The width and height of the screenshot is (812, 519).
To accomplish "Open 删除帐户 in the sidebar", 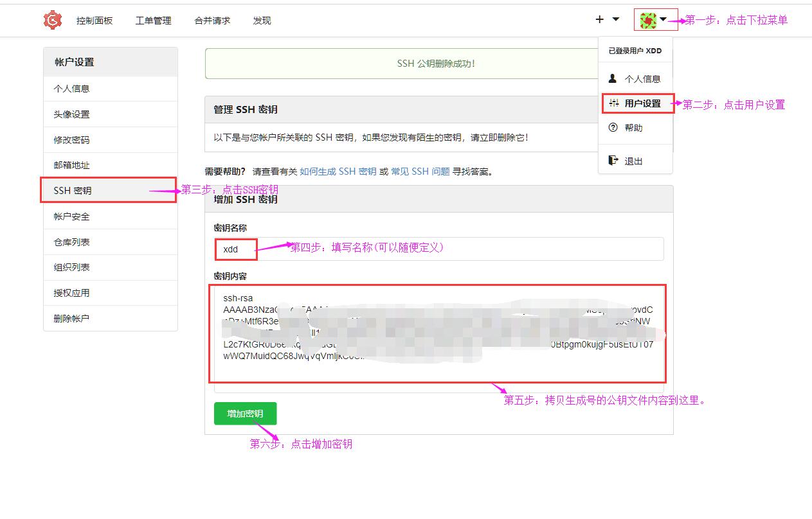I will 111,319.
